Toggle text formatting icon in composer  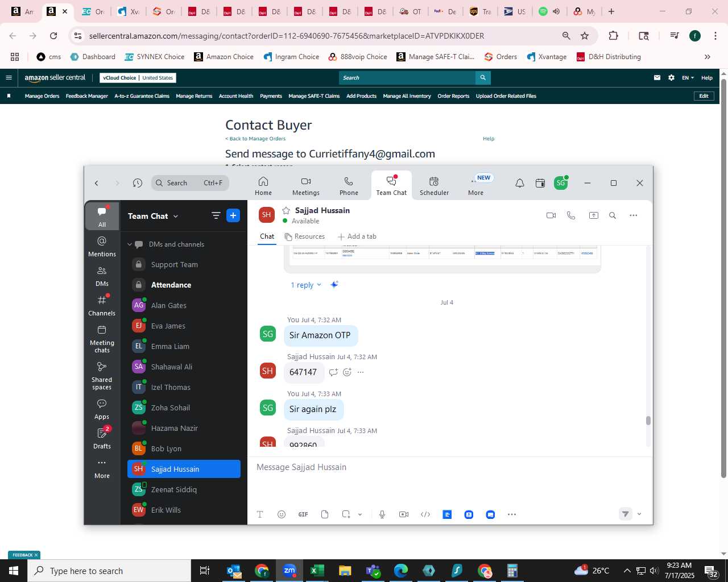pyautogui.click(x=260, y=514)
